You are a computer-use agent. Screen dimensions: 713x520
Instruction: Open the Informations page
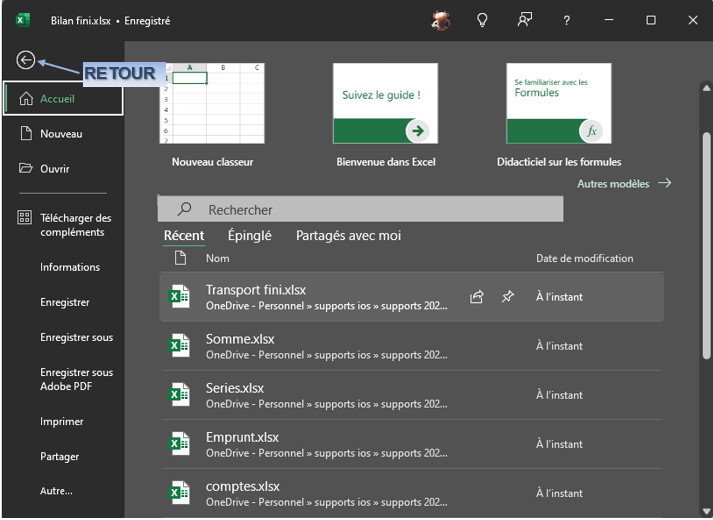click(x=70, y=267)
